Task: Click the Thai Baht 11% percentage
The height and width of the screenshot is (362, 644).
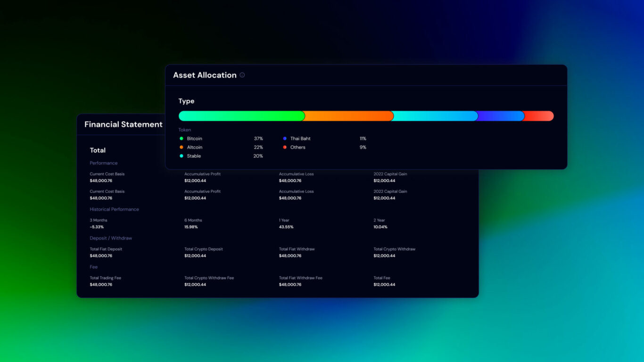Action: click(363, 139)
